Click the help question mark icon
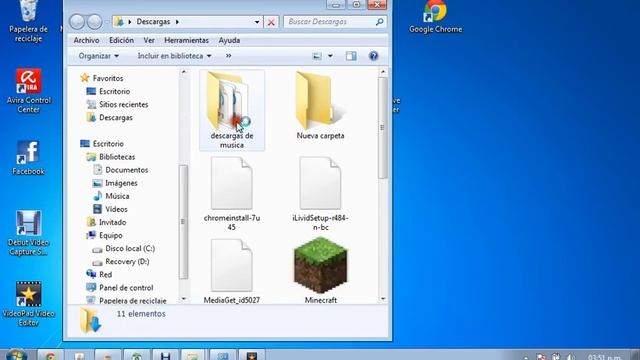This screenshot has width=640, height=360. [373, 56]
